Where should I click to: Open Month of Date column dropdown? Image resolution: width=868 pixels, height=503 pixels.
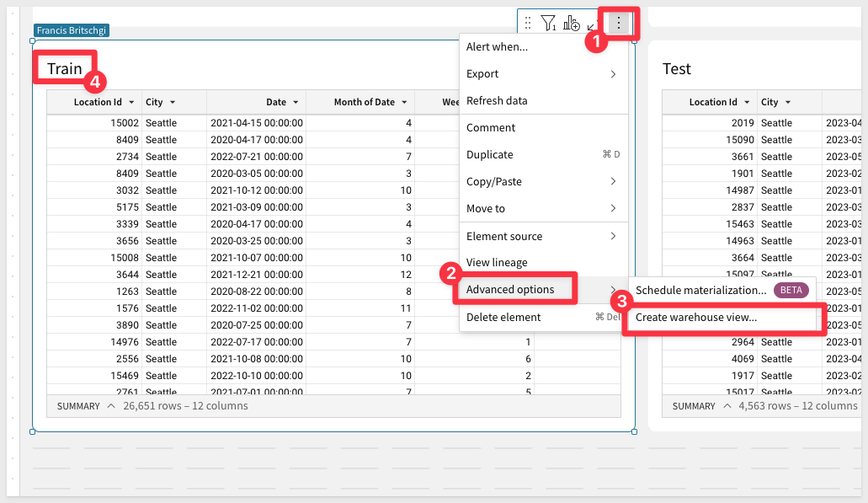404,103
